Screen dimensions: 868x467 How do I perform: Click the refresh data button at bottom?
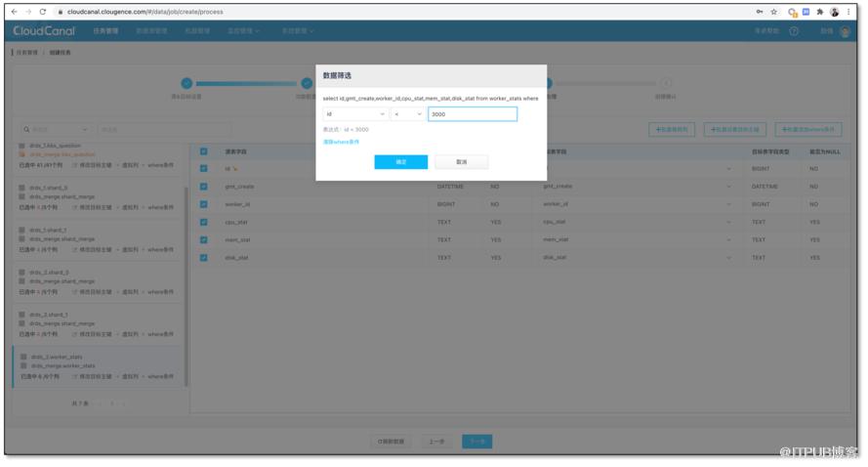(x=392, y=442)
